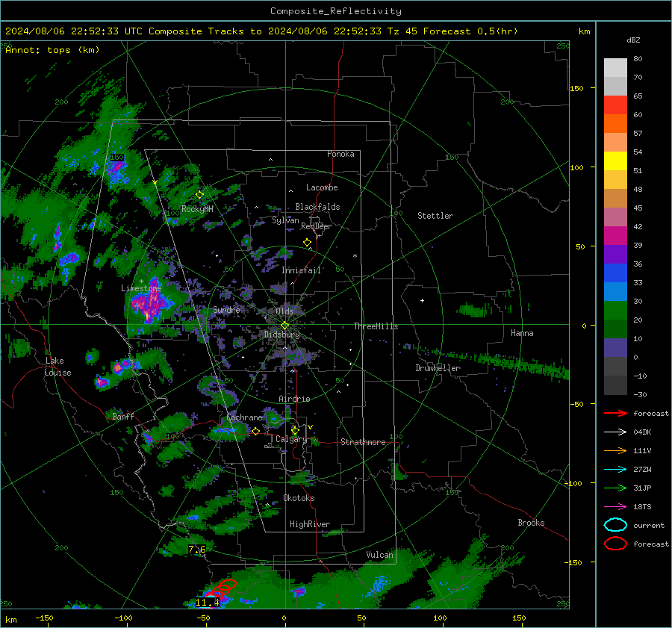672x628 pixels.
Task: Click the yellow diamond marker below RedDeer
Action: (307, 243)
